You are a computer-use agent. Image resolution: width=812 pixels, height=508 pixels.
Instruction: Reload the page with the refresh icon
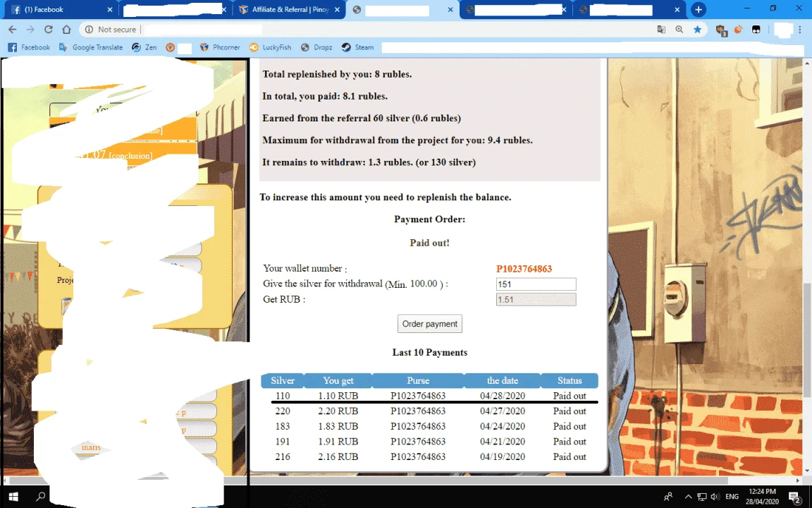[x=48, y=30]
